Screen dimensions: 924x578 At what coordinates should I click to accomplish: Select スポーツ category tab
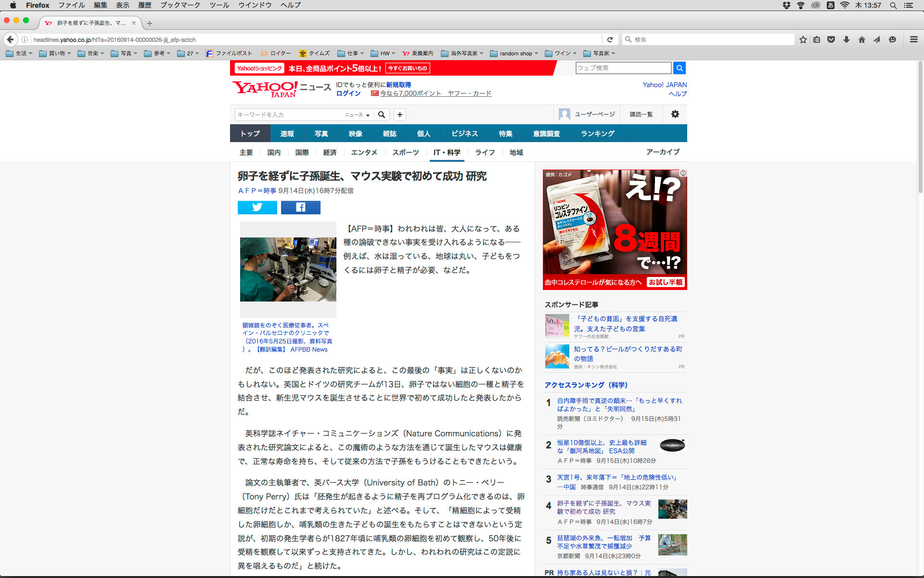coord(405,152)
